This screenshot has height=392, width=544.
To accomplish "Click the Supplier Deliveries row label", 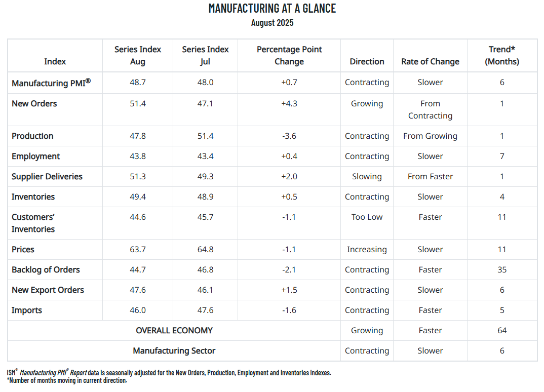I will [47, 177].
